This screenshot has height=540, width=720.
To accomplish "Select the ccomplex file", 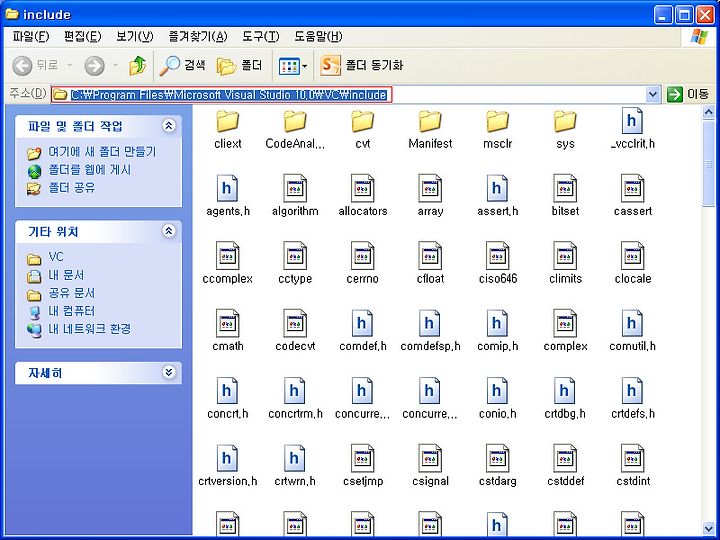I will (228, 264).
